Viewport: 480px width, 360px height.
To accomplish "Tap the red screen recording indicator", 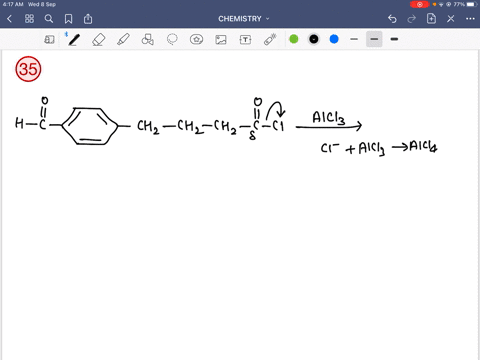I will tap(419, 4).
